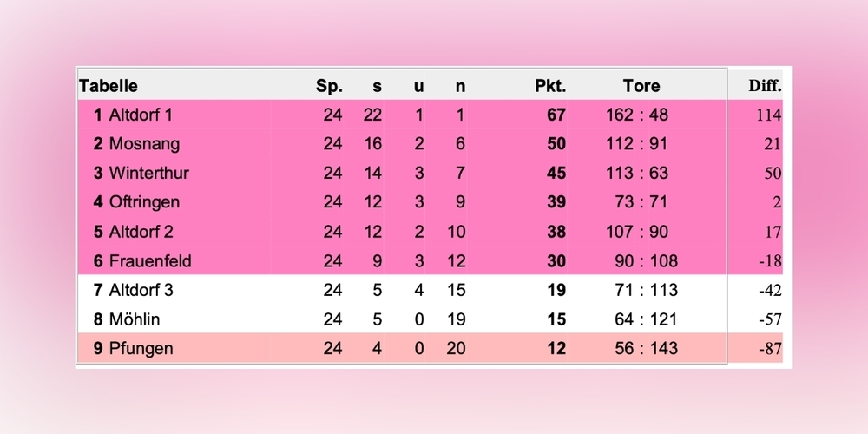Select the Winterthur team row name
The height and width of the screenshot is (434, 868).
pyautogui.click(x=149, y=173)
